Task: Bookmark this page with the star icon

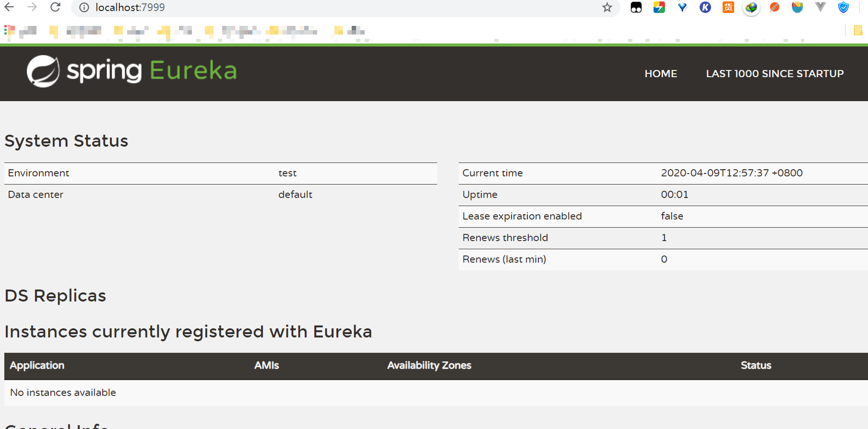Action: tap(607, 7)
